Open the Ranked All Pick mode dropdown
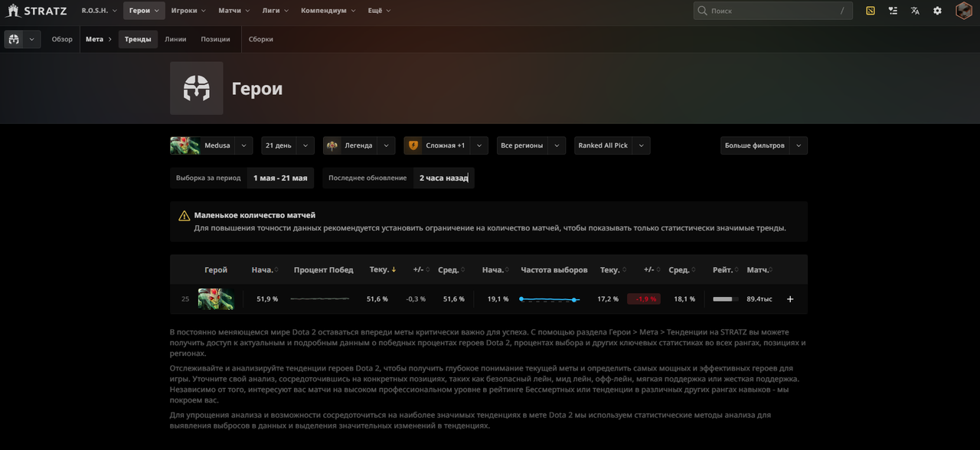Screen dimensions: 980x450 coord(612,145)
